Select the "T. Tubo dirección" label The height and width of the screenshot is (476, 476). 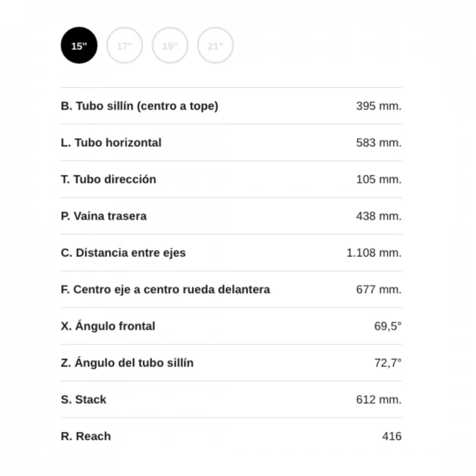click(108, 179)
